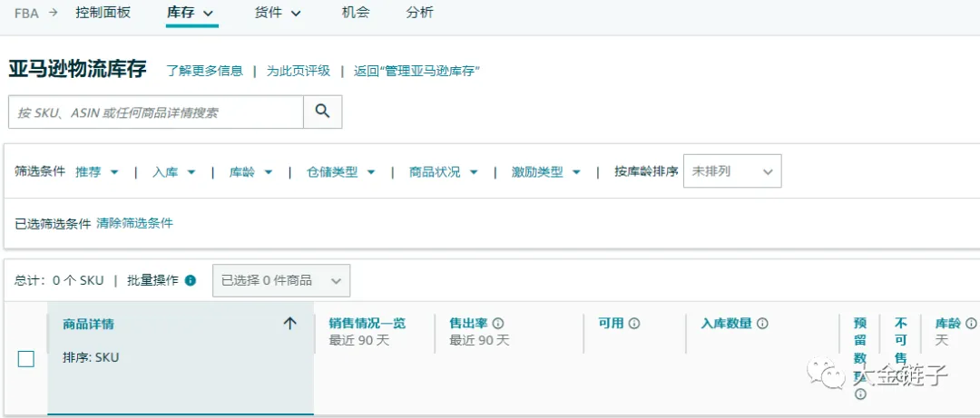Expand the 仓储类型 filter dropdown
Viewport: 980px width, 418px height.
click(340, 172)
